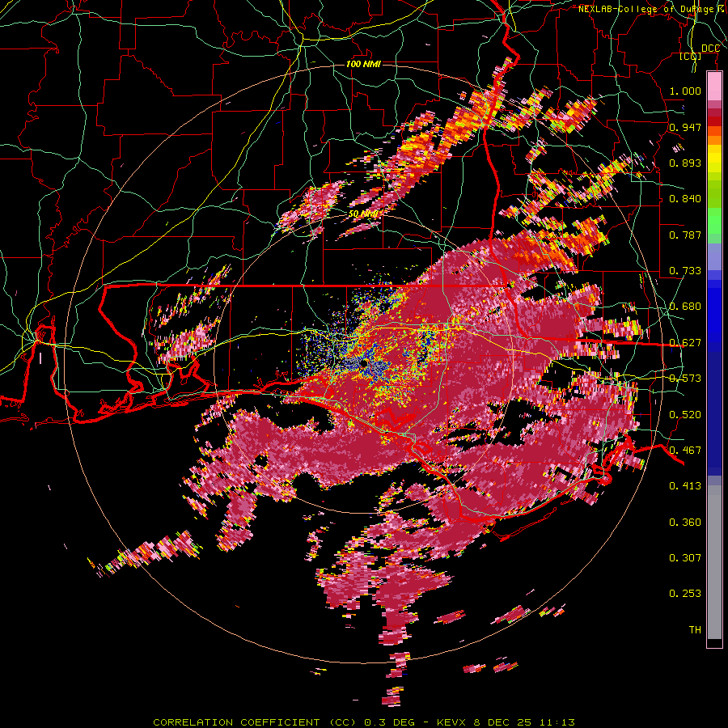Click the 0.893 legend value
The height and width of the screenshot is (728, 728).
coord(685,163)
